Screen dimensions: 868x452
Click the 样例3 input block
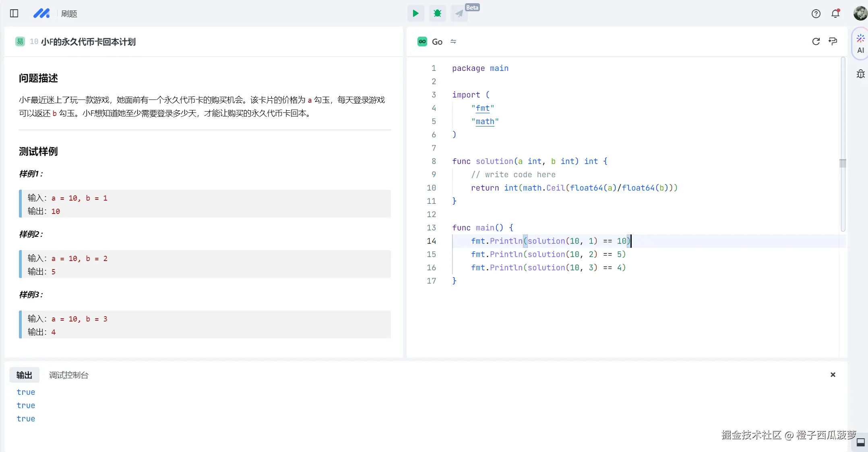tap(205, 325)
